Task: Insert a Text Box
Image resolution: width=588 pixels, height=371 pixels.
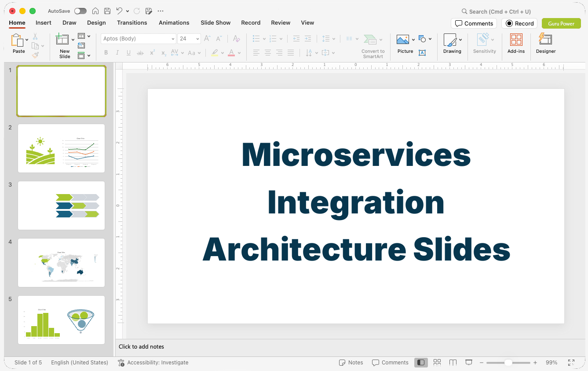Action: (422, 53)
